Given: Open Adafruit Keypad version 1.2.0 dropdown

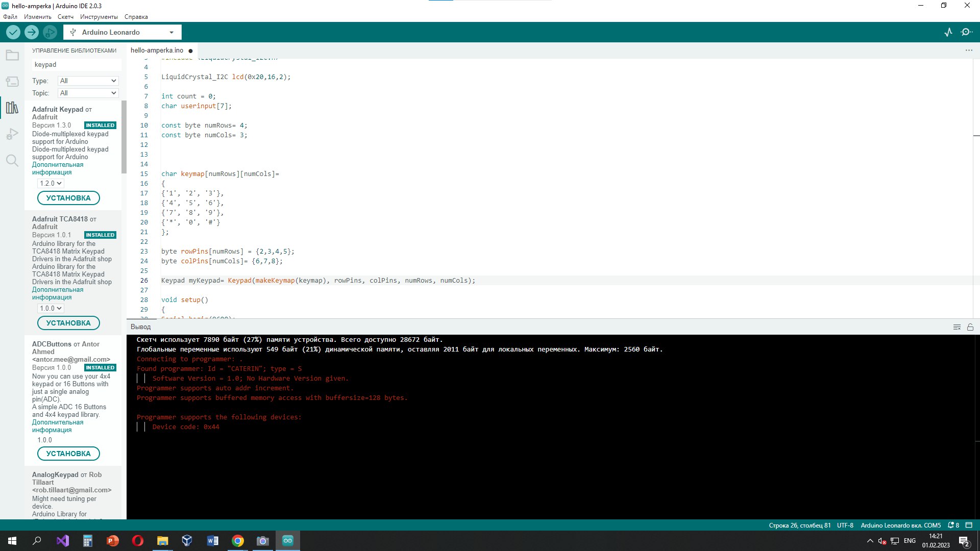Looking at the screenshot, I should click(x=51, y=183).
